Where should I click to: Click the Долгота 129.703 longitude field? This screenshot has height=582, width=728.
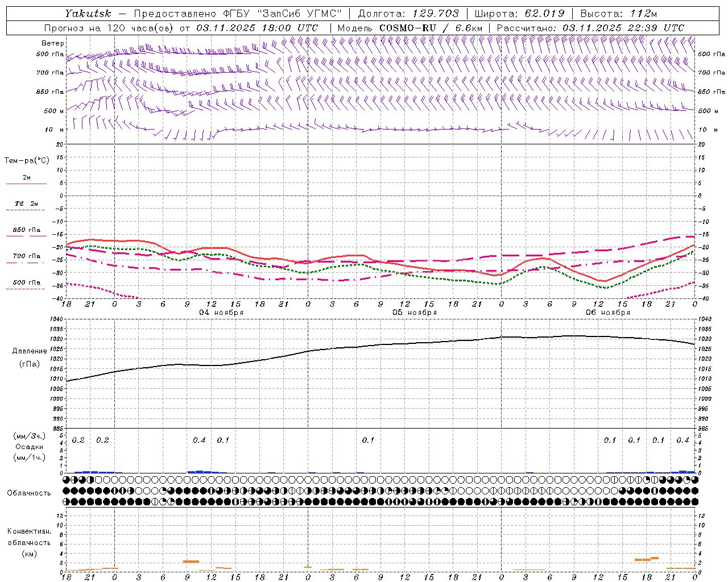click(x=408, y=14)
